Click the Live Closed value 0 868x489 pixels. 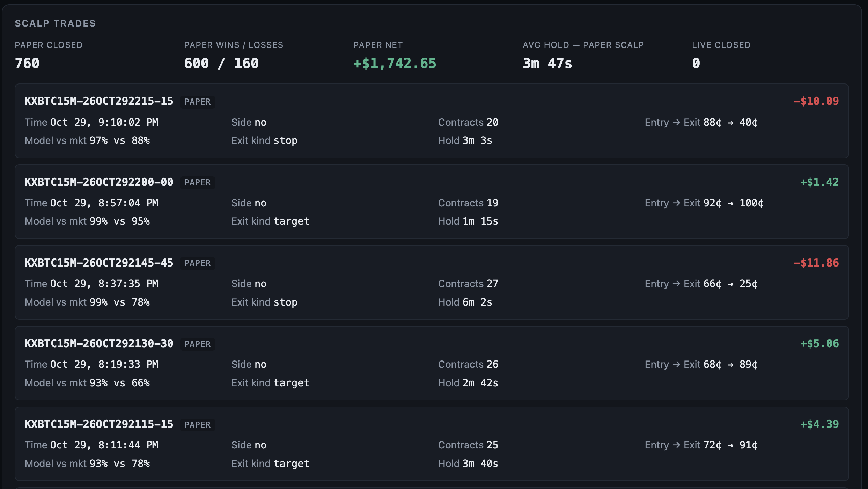pyautogui.click(x=696, y=64)
